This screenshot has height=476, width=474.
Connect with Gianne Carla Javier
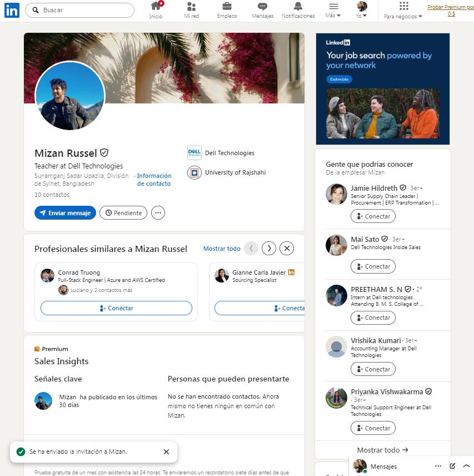pyautogui.click(x=260, y=308)
